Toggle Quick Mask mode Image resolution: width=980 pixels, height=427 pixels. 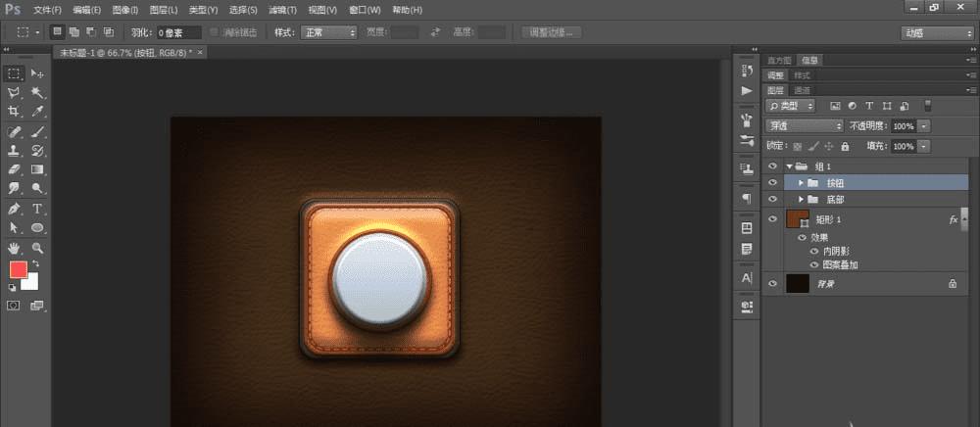[x=14, y=306]
